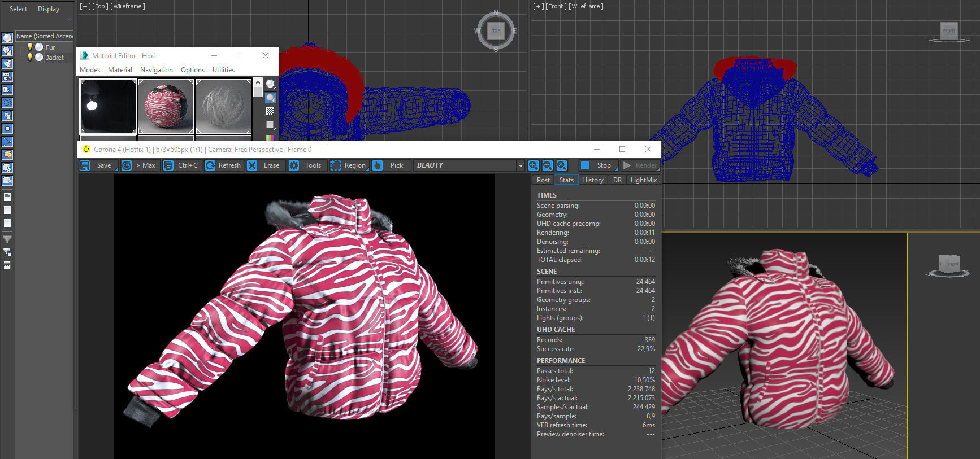This screenshot has height=459, width=980.
Task: Click the Save icon in Corona frame buffer
Action: [x=85, y=165]
